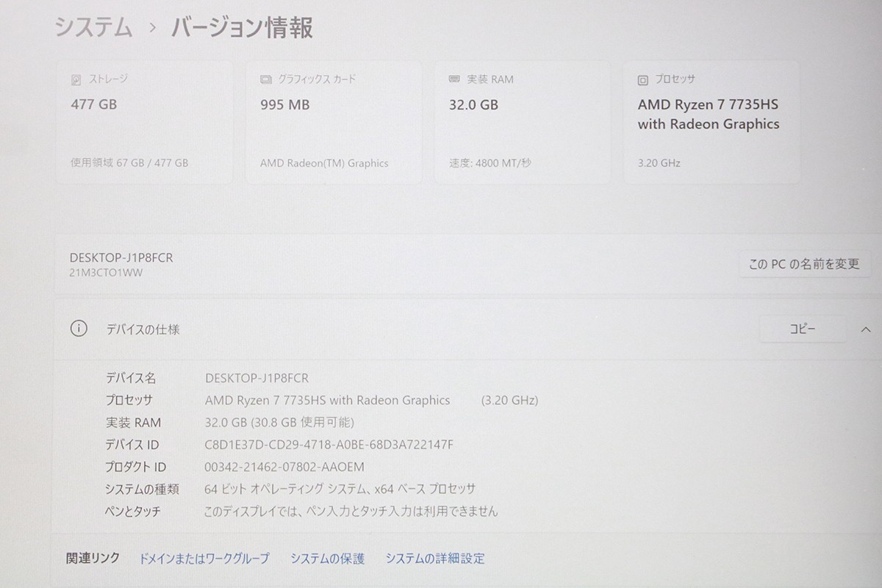The height and width of the screenshot is (588, 882).
Task: Open the システムの詳細設定 link
Action: pos(435,559)
